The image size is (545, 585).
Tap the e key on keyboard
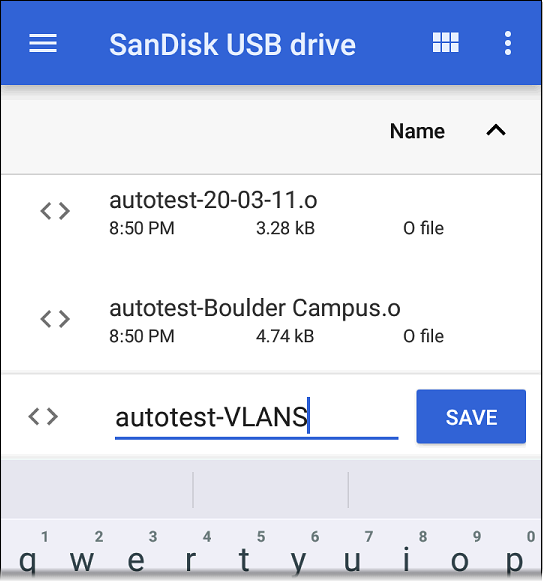(x=136, y=556)
